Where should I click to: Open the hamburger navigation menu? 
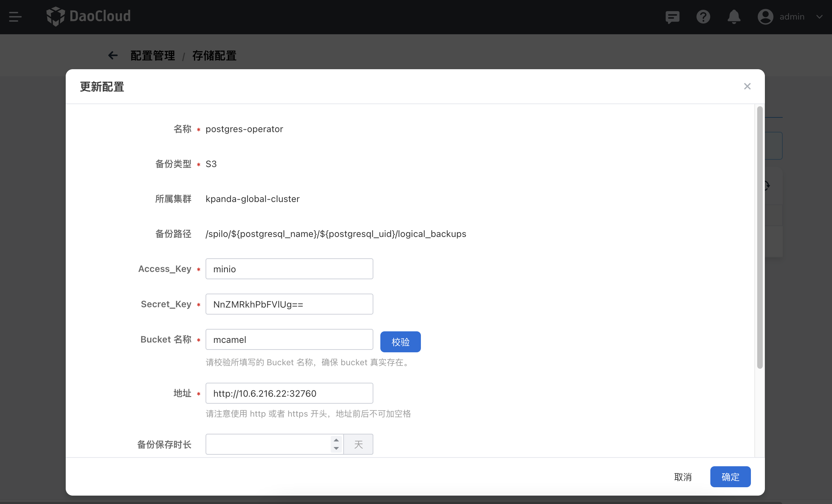click(15, 17)
